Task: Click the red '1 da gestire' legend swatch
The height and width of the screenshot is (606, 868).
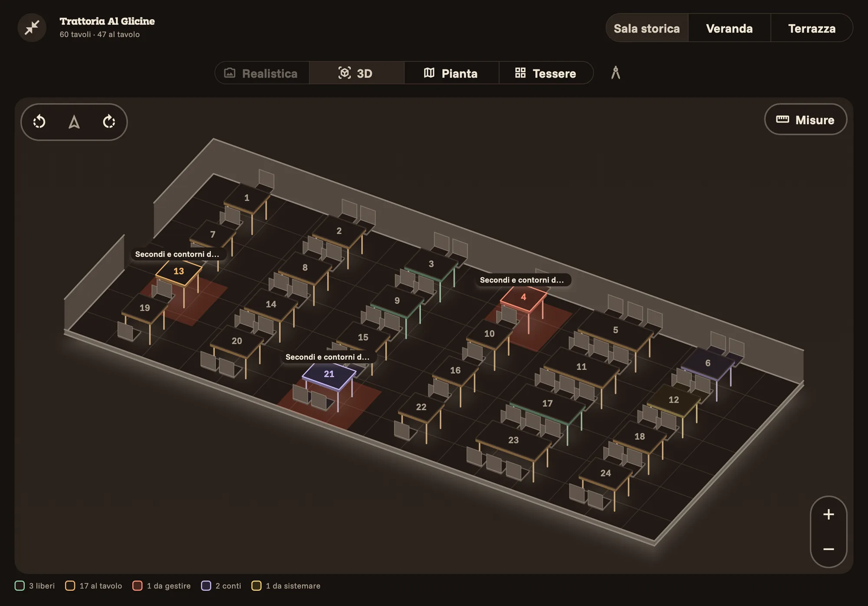Action: click(x=137, y=586)
